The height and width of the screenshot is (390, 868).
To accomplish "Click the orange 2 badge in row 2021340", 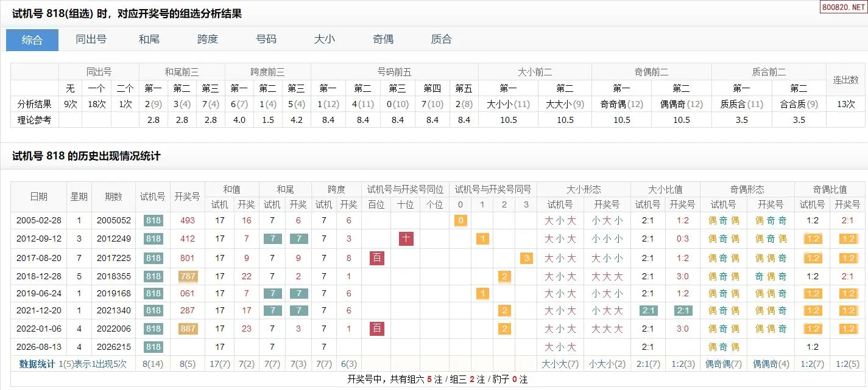I will 504,311.
